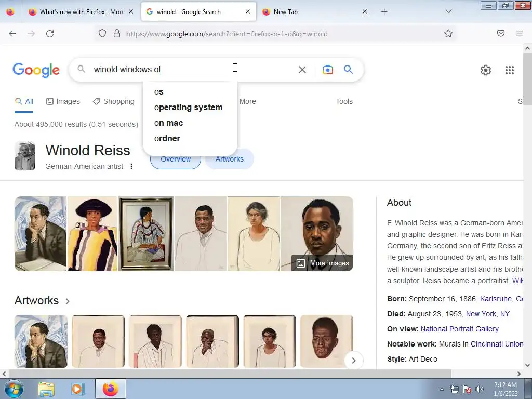Image resolution: width=532 pixels, height=399 pixels.
Task: Click vertical scrollbar down arrow
Action: tap(528, 365)
